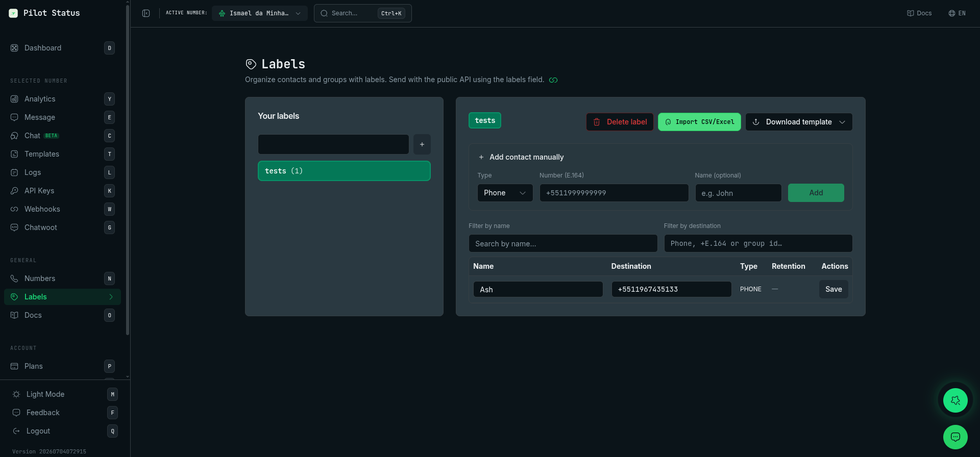Edit destination +5511967435133 field
The image size is (980, 457).
click(x=672, y=289)
